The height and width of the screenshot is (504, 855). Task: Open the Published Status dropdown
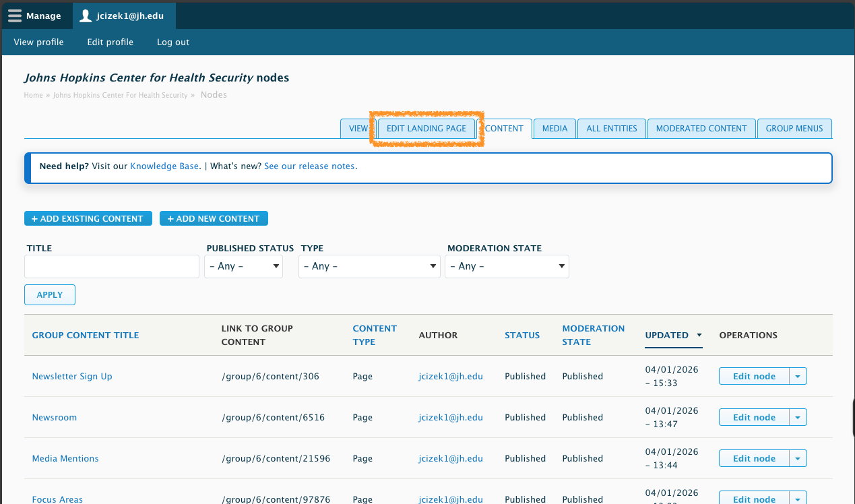(243, 266)
